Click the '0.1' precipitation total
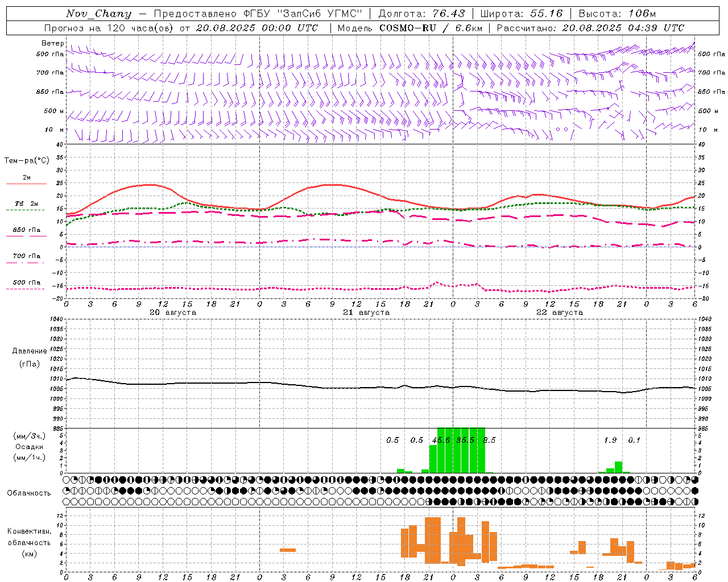728x582 pixels. point(634,440)
